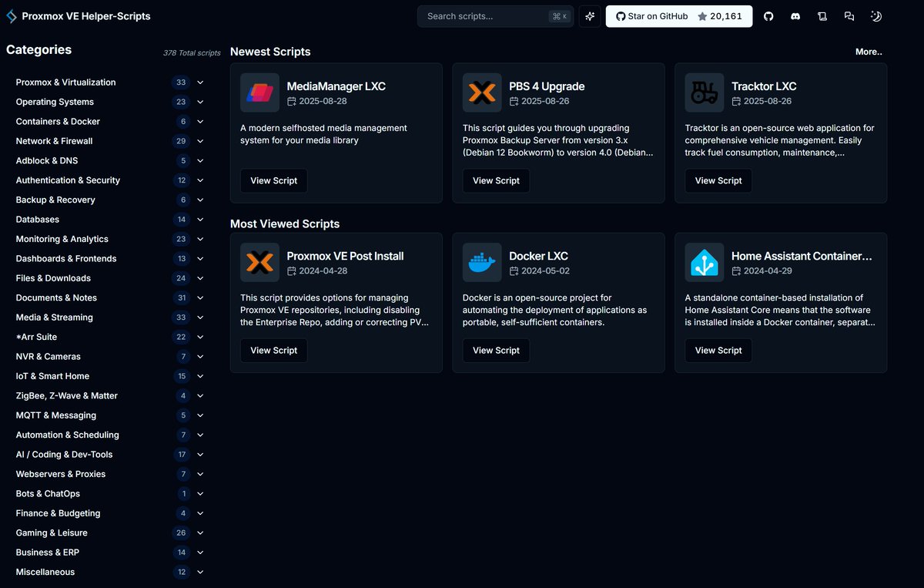This screenshot has height=588, width=924.
Task: Click the MediaManager LXC card title
Action: tap(336, 86)
